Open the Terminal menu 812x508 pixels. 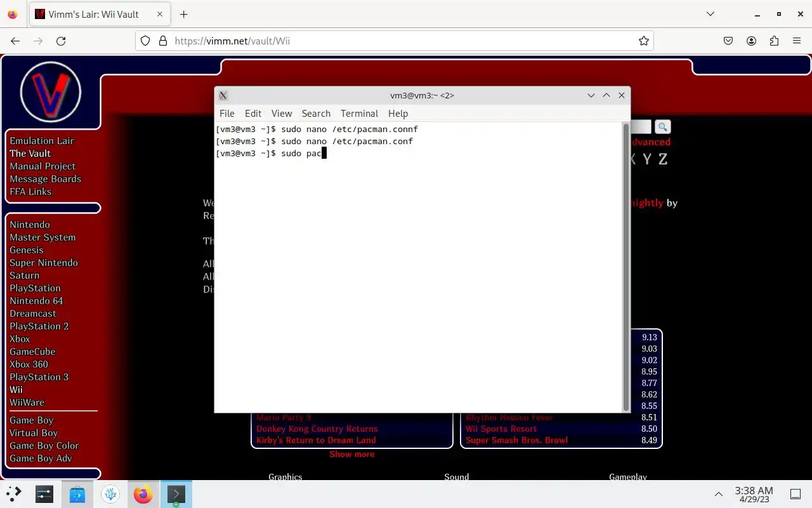359,113
